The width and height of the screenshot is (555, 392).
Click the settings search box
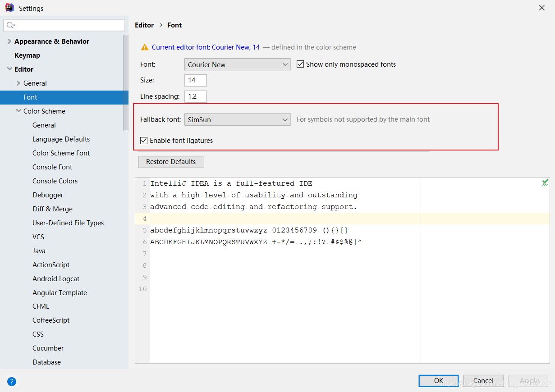(64, 25)
